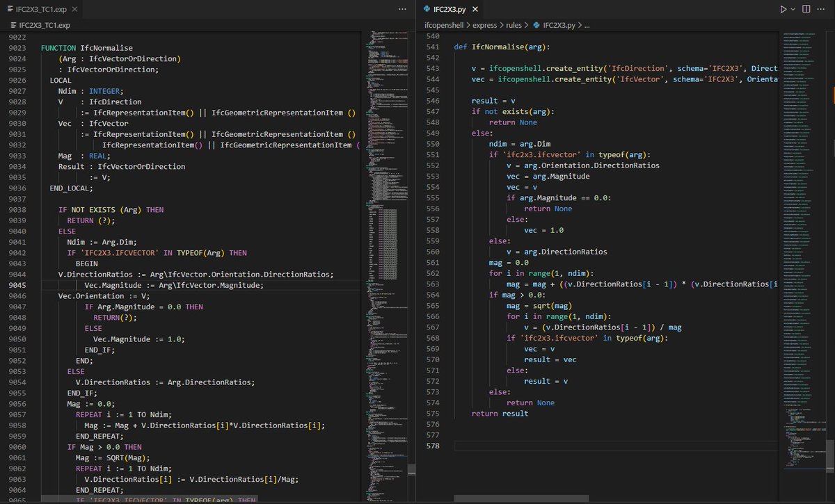Click 'if not exists(arg):' line
835x504 pixels.
(513, 112)
